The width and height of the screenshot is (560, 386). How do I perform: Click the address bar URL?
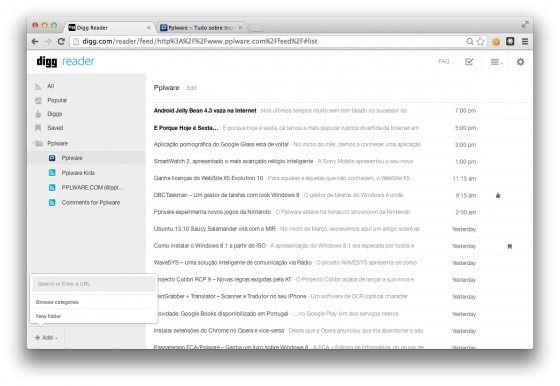click(x=200, y=41)
